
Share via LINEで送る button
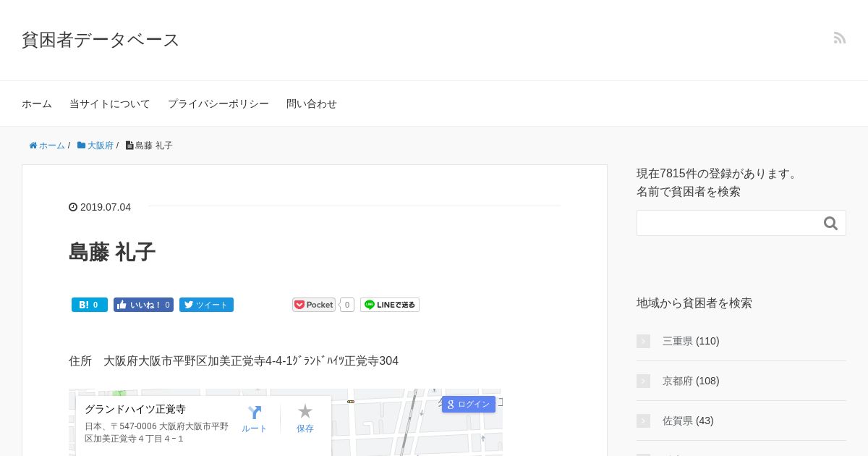pos(390,305)
